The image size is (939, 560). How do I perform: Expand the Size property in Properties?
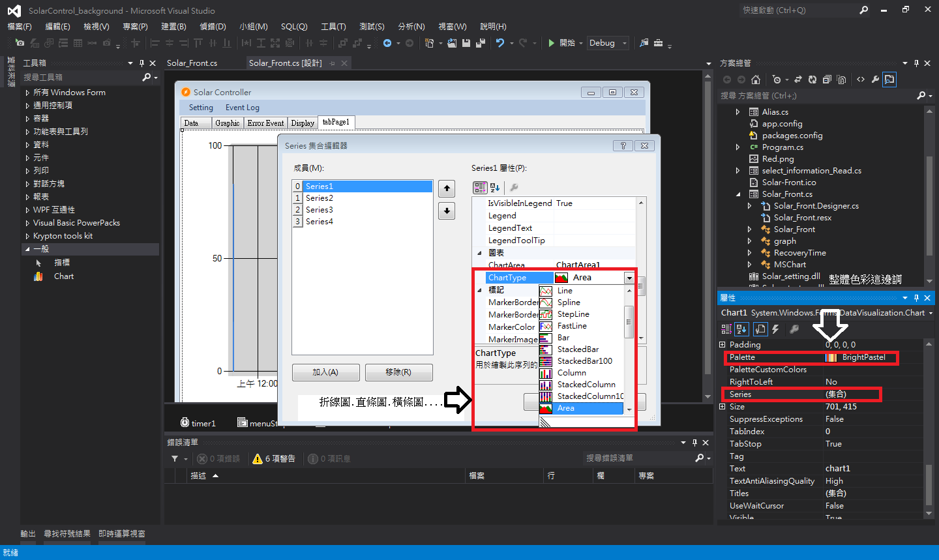click(722, 407)
